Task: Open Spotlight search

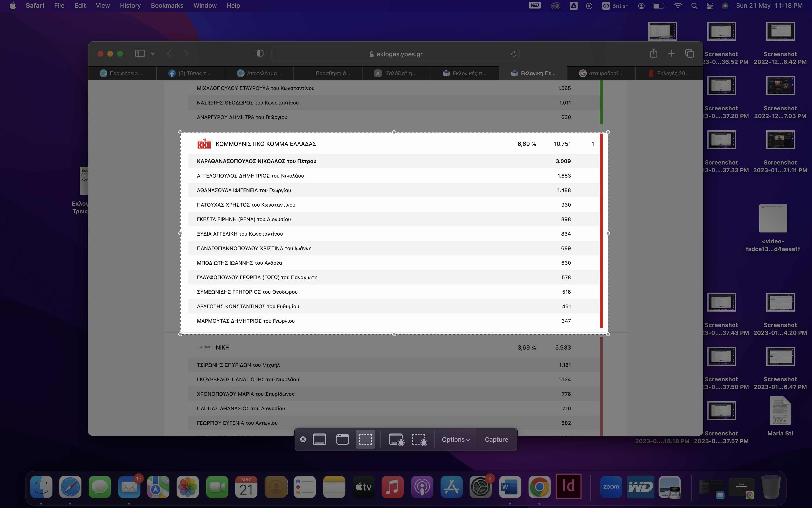Action: 694,6
